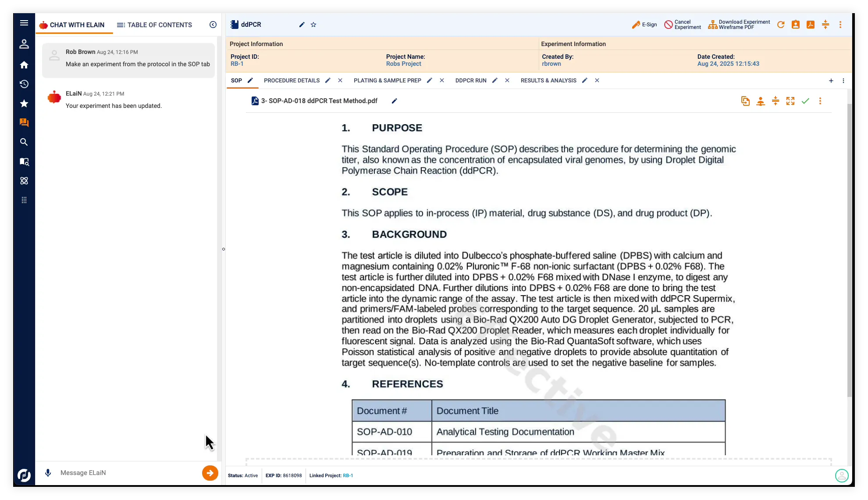Close the Procedure Details tab

tap(340, 80)
